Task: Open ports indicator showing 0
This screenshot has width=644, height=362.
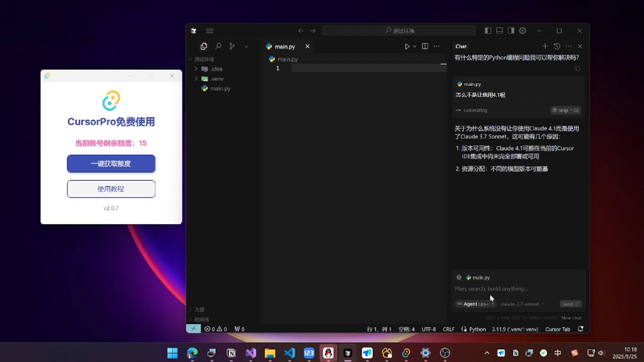Action: tap(239, 329)
